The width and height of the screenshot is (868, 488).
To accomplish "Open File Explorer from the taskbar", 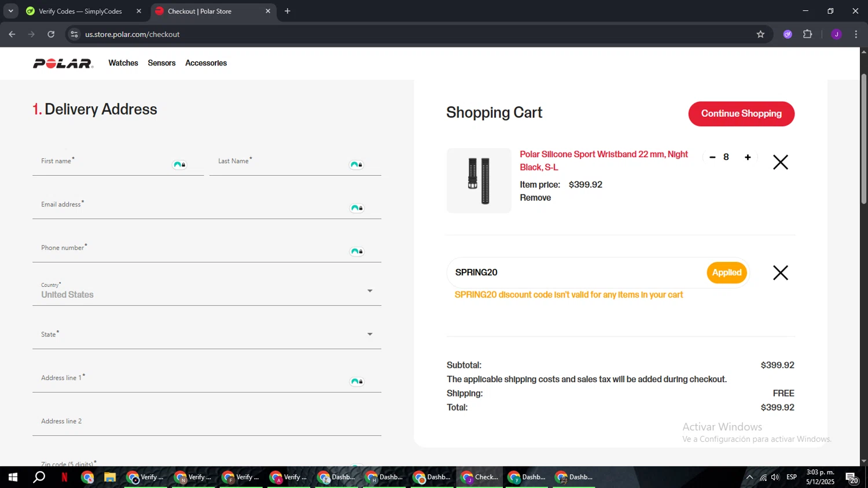I will (110, 477).
